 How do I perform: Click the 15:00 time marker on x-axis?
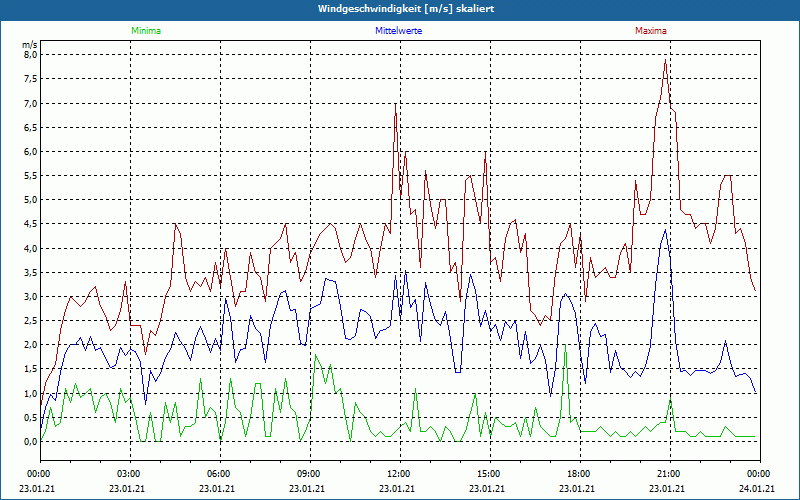coord(489,473)
